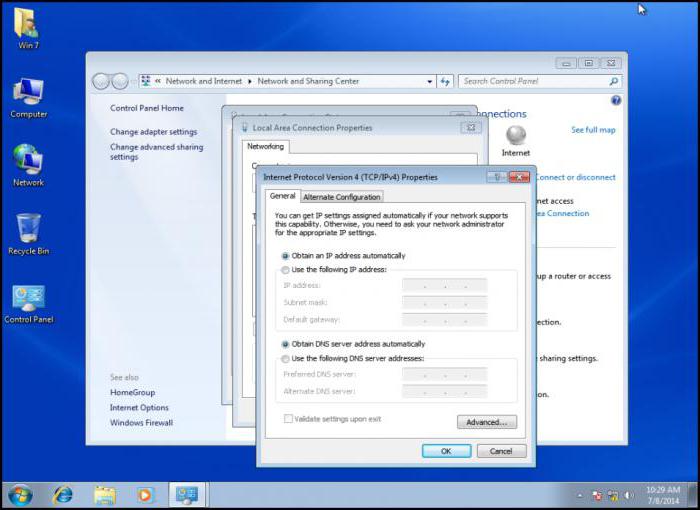Image resolution: width=700 pixels, height=510 pixels.
Task: Click the Control Panel forward arrow button
Action: tap(120, 81)
